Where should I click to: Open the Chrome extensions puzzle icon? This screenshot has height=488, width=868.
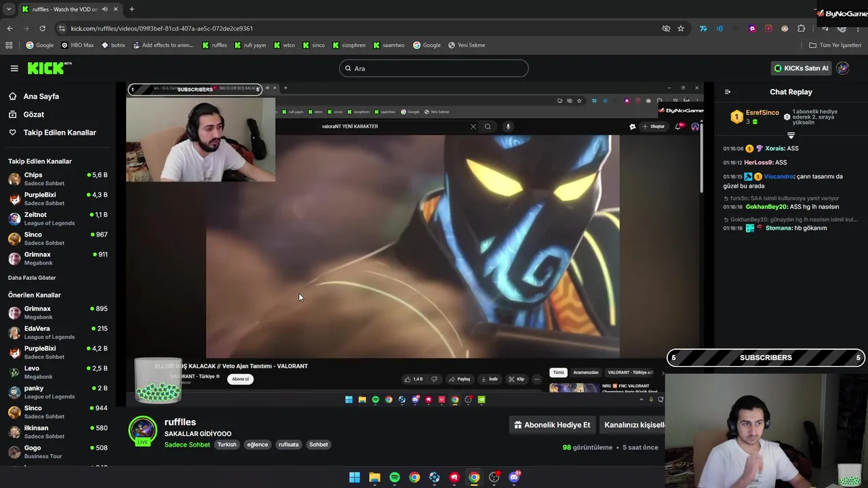(802, 28)
